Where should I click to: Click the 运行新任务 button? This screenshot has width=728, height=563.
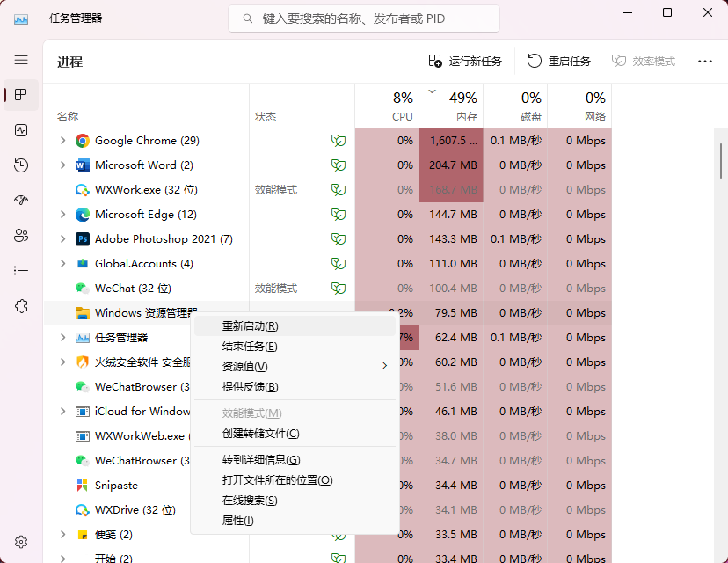click(x=467, y=61)
